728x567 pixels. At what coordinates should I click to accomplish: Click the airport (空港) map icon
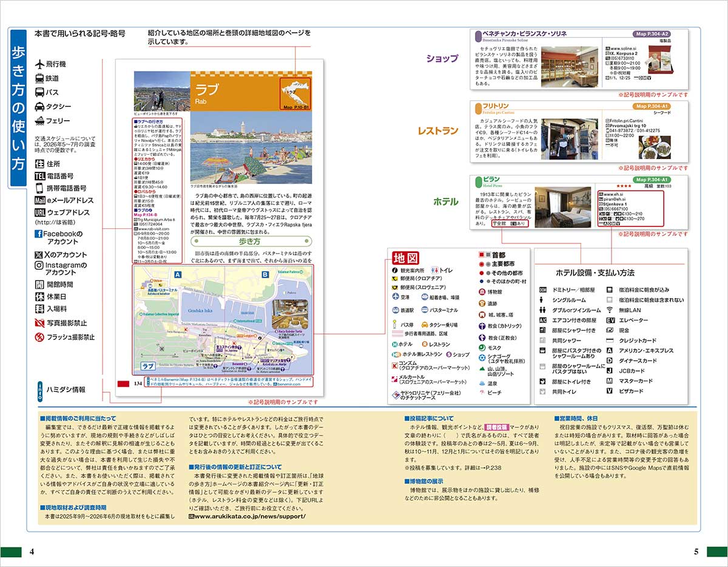tap(395, 297)
